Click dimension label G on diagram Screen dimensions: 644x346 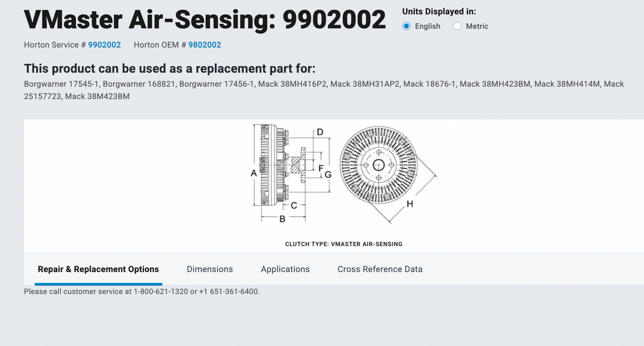328,174
